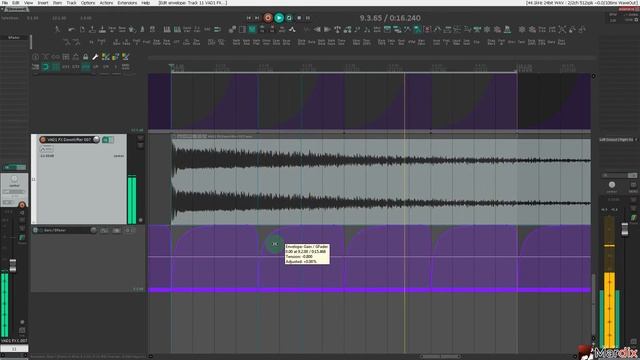Toggle the padlock lock icon in small toolbar
Screen dimensions: 640x360
(85, 57)
